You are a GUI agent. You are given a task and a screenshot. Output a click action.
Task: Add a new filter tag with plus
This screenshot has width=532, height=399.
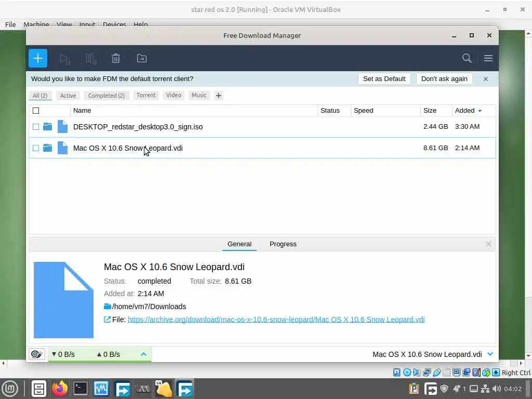pyautogui.click(x=219, y=96)
